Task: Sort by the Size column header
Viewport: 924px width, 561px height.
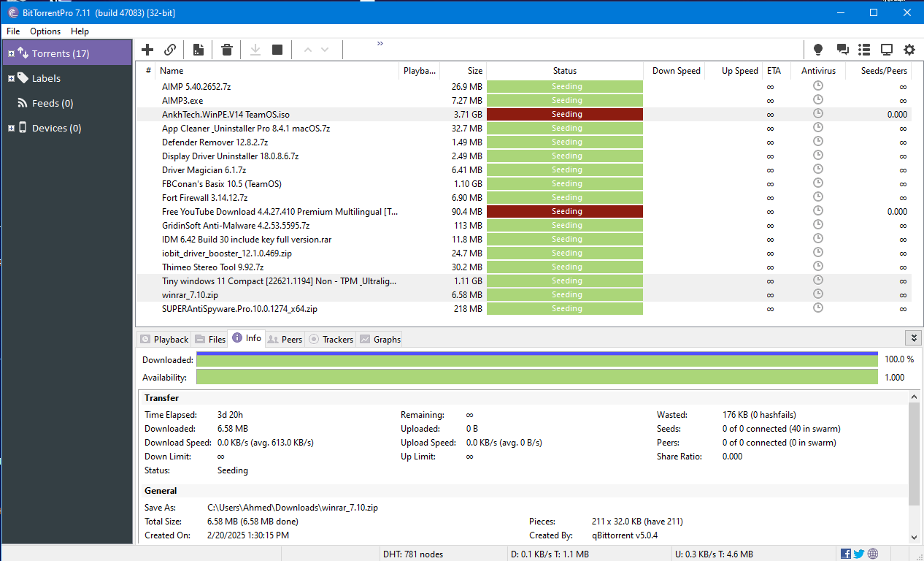Action: pos(463,71)
